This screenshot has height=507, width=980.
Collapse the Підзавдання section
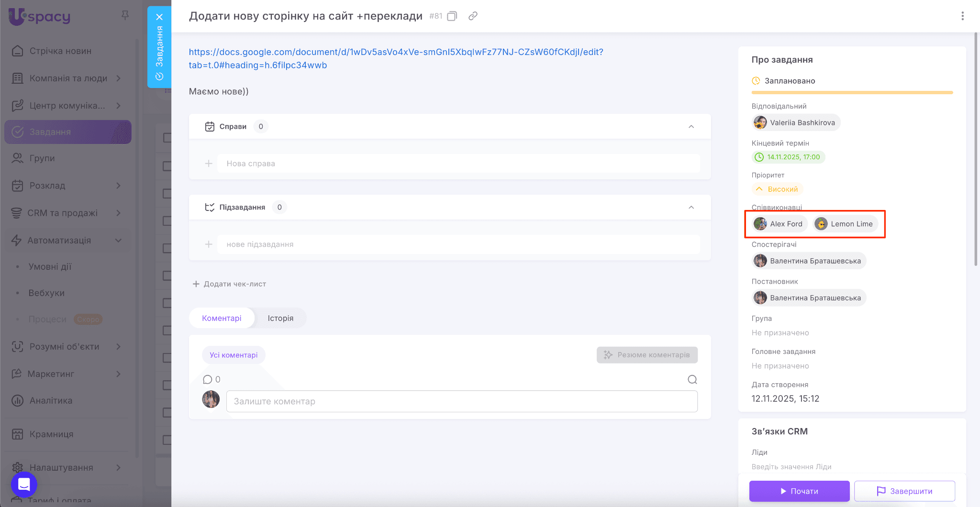[x=691, y=208]
